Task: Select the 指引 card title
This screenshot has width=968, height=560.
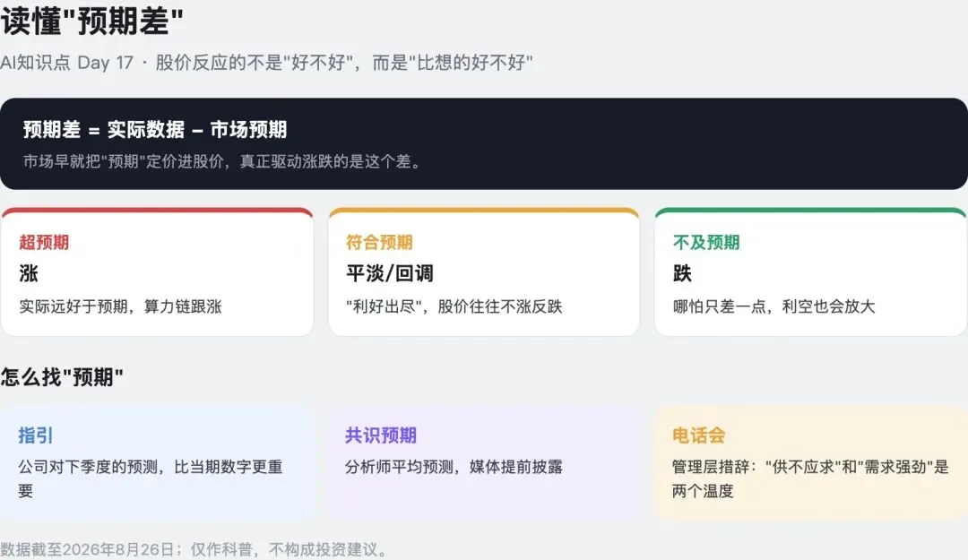Action: coord(36,435)
